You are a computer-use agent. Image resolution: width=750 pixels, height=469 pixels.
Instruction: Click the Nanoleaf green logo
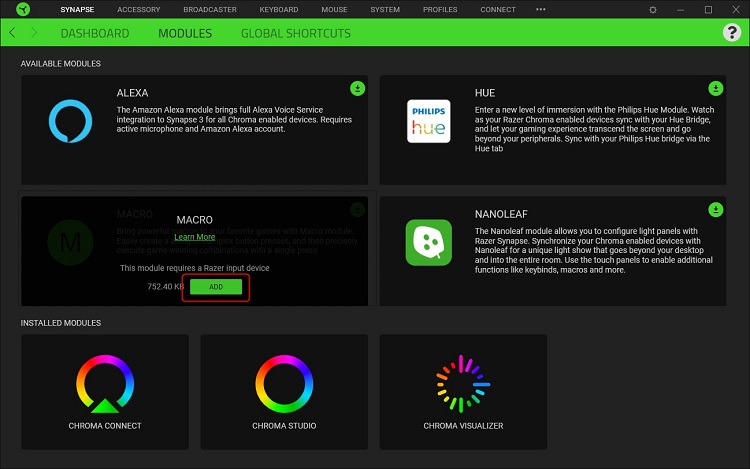point(429,242)
